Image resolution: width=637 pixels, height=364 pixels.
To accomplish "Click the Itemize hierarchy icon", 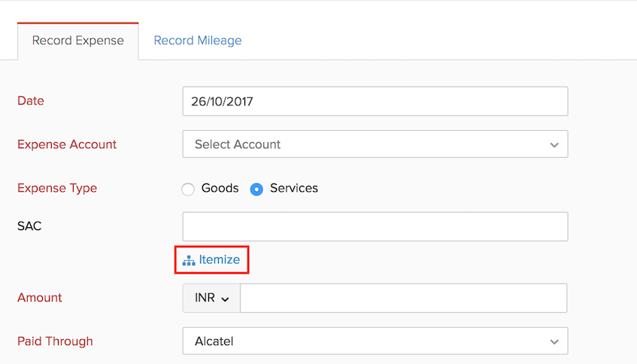I will click(x=189, y=260).
